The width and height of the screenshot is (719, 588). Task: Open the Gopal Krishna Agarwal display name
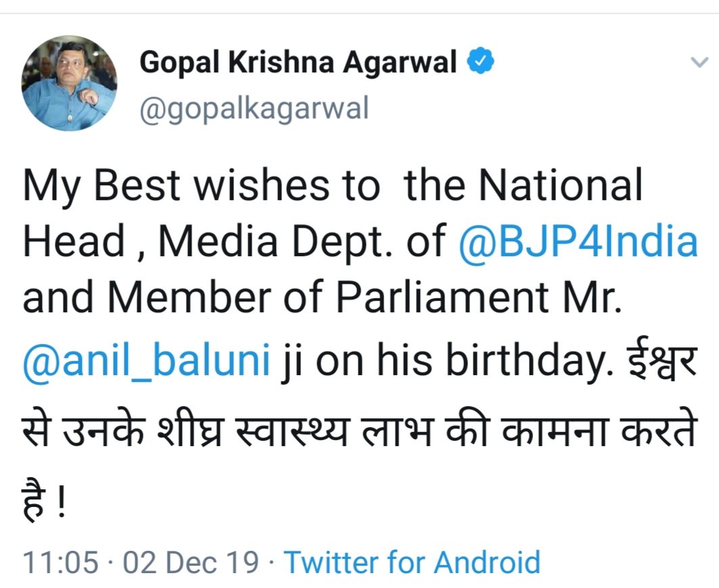pyautogui.click(x=298, y=64)
